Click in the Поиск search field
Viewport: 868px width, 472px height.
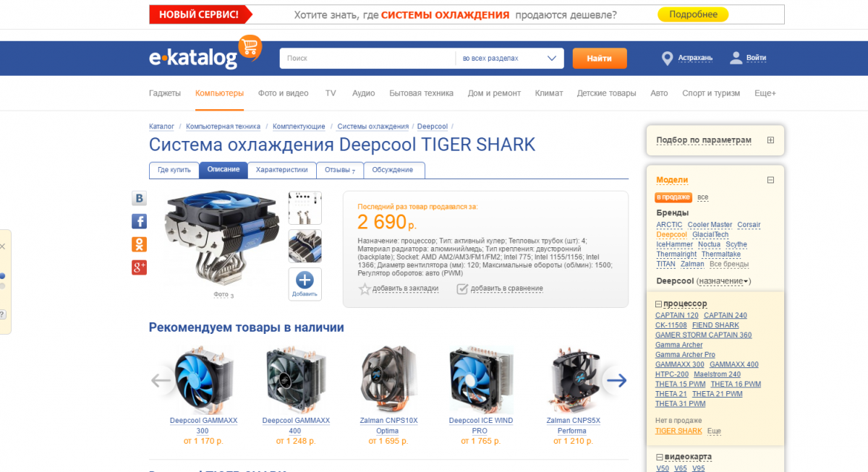(367, 59)
